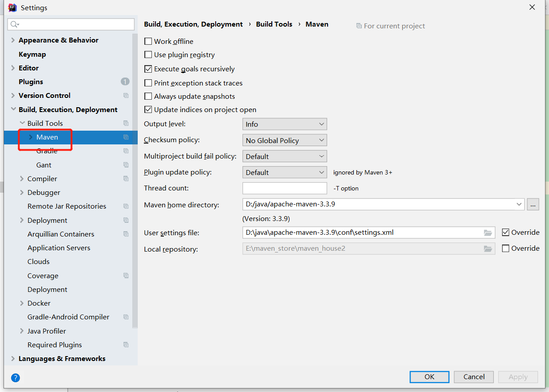The image size is (549, 392).
Task: Enable the Work offline checkbox
Action: [x=148, y=41]
